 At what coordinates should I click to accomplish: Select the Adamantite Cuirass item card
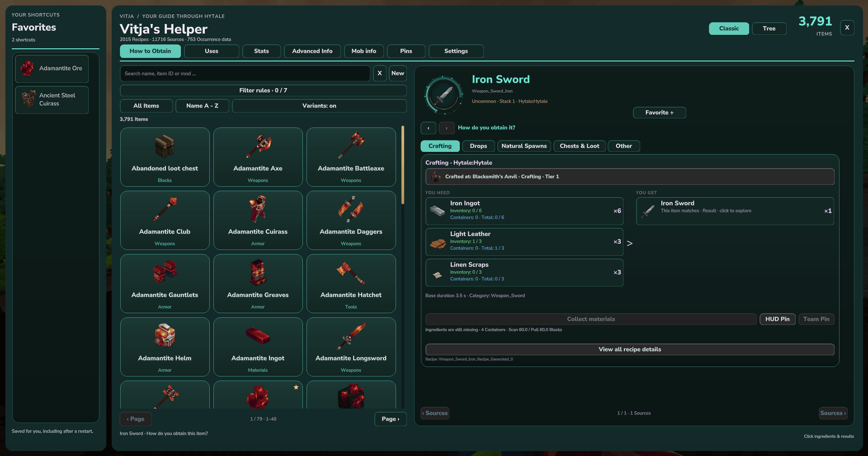258,220
